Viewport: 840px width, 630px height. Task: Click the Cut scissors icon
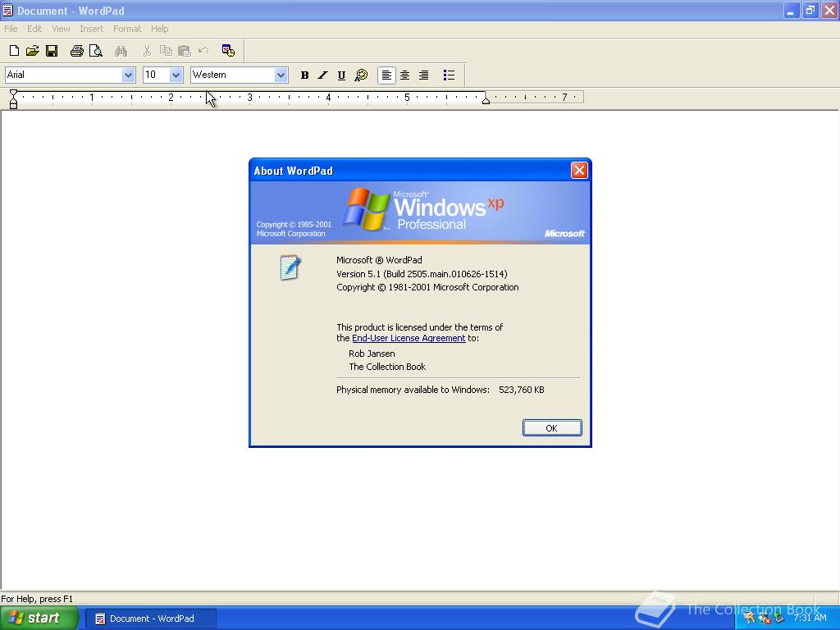(147, 51)
